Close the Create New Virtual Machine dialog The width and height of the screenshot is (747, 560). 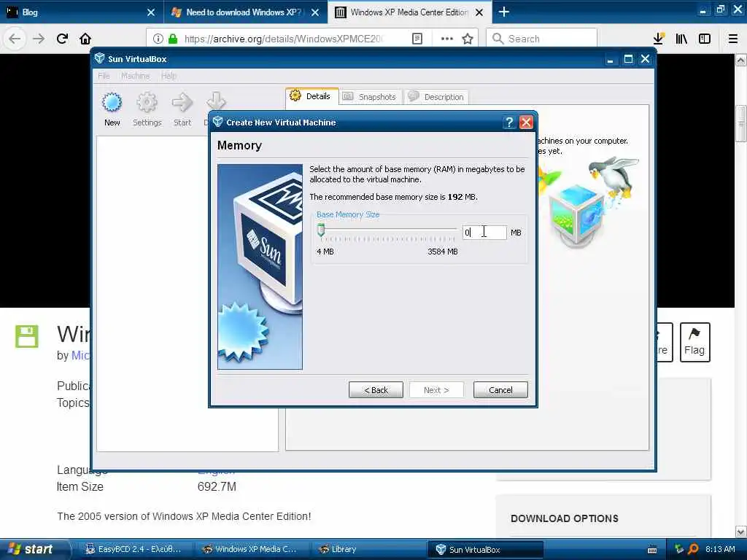click(x=526, y=122)
